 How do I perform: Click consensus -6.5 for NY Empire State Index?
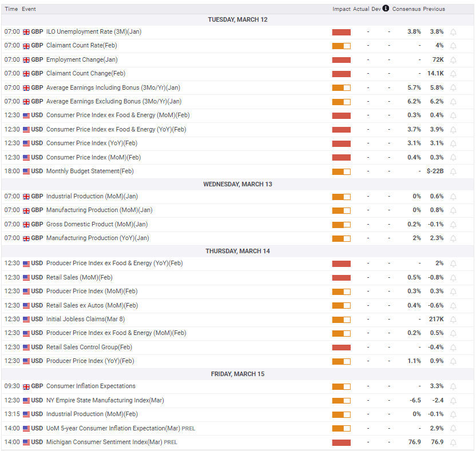(415, 400)
